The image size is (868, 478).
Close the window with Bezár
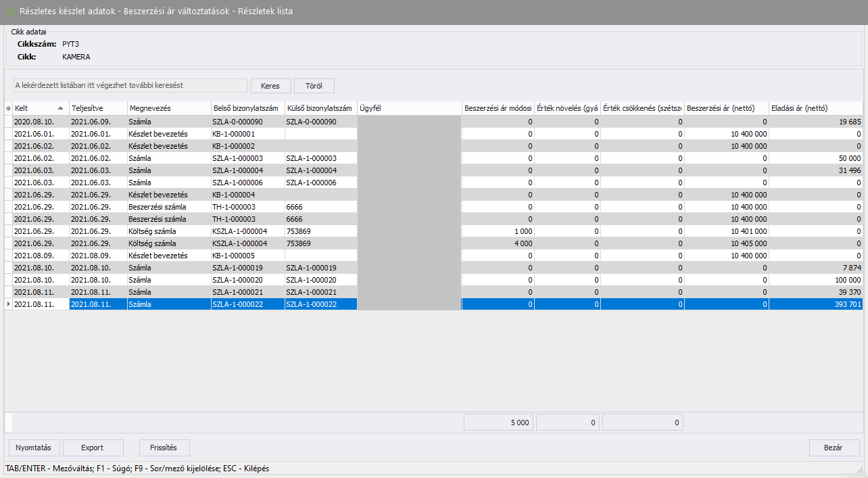tap(834, 448)
